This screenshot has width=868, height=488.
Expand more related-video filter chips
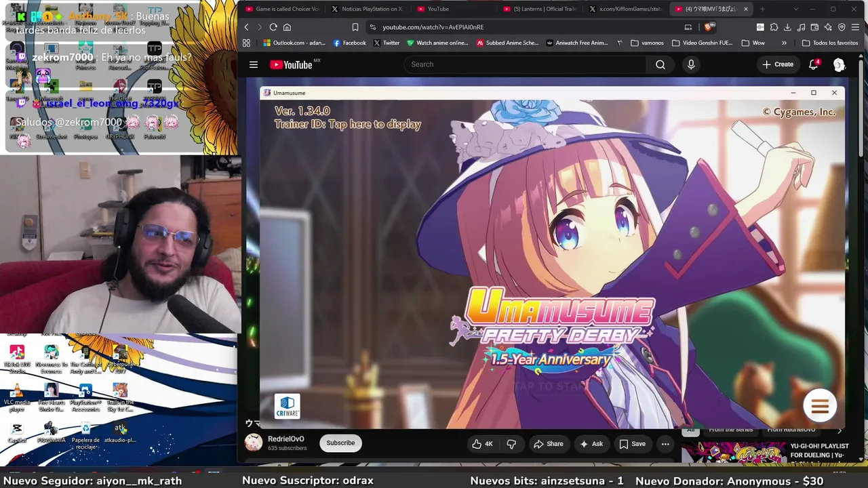pyautogui.click(x=840, y=430)
